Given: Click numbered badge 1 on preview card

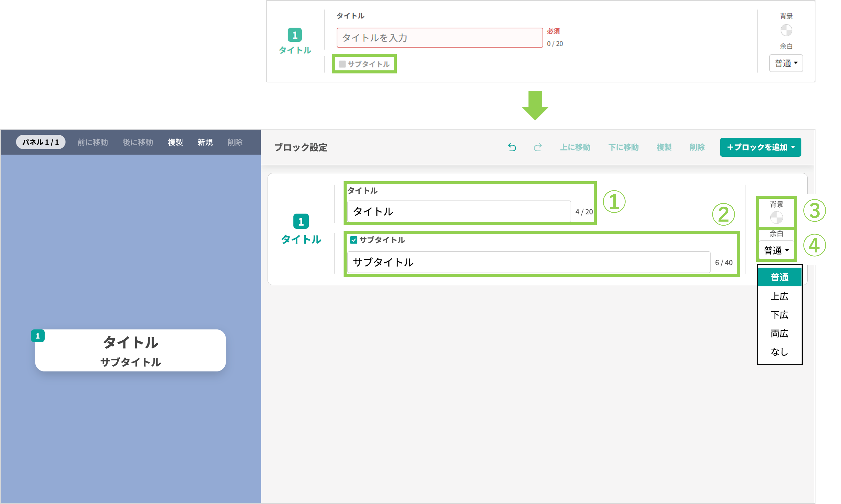Looking at the screenshot, I should 38,336.
